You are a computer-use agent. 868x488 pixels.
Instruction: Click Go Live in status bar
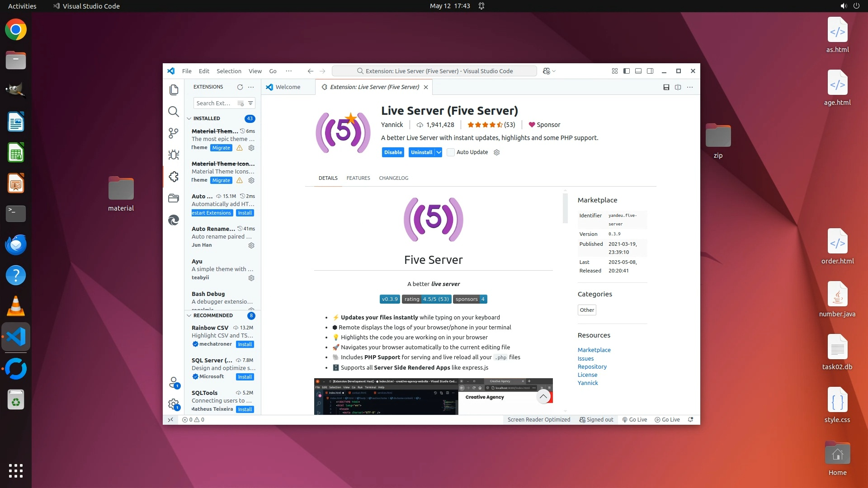[635, 419]
